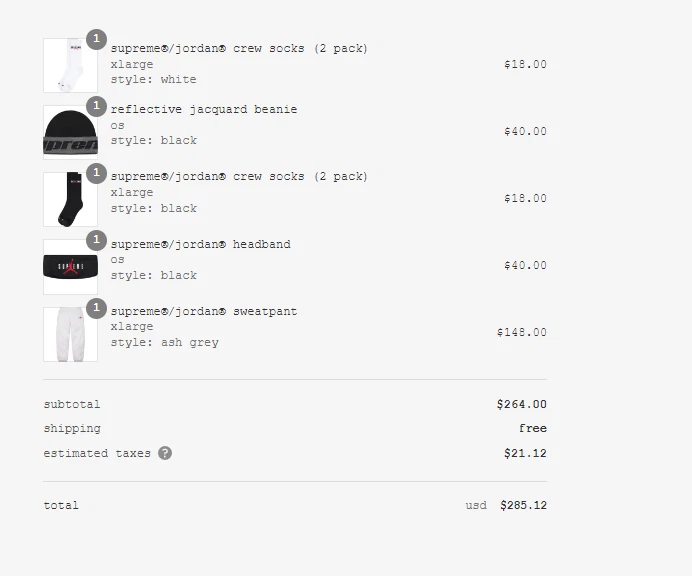Open the ash grey sweatpant thumbnail
This screenshot has height=576, width=692.
(x=70, y=334)
